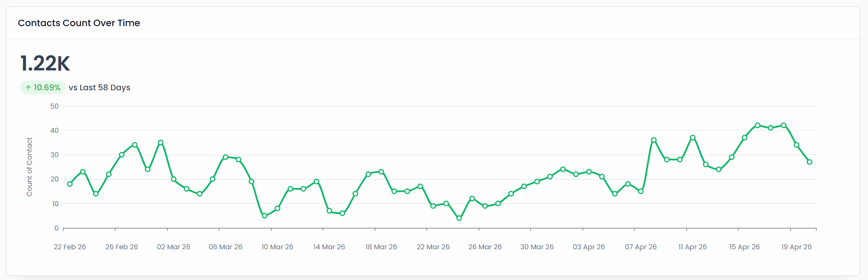Click the 1.22K total contacts figure

click(x=45, y=63)
